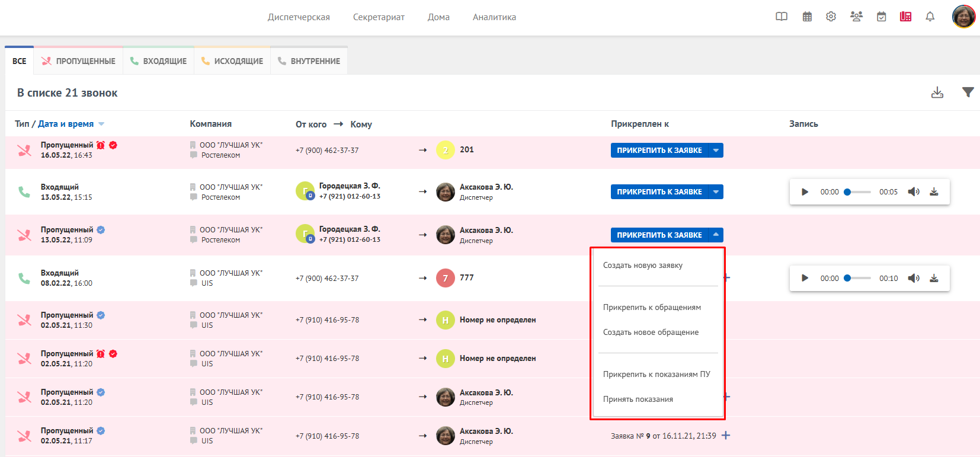Switch to the Пропущенные calls tab

(x=79, y=61)
